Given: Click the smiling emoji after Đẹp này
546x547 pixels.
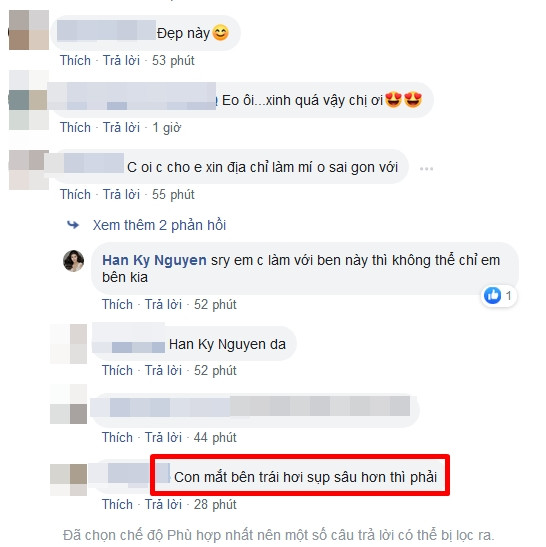Looking at the screenshot, I should point(220,33).
